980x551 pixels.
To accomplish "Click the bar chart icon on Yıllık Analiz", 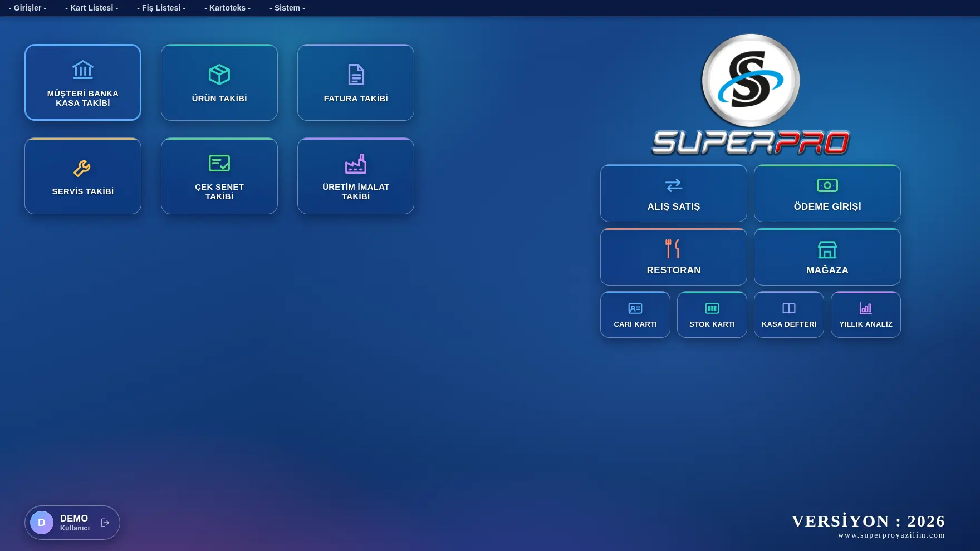I will point(866,308).
